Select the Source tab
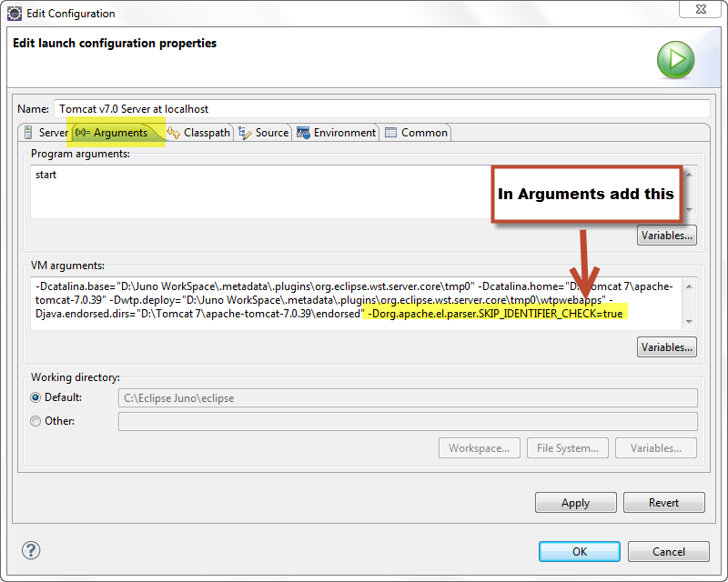The image size is (728, 582). (x=264, y=133)
